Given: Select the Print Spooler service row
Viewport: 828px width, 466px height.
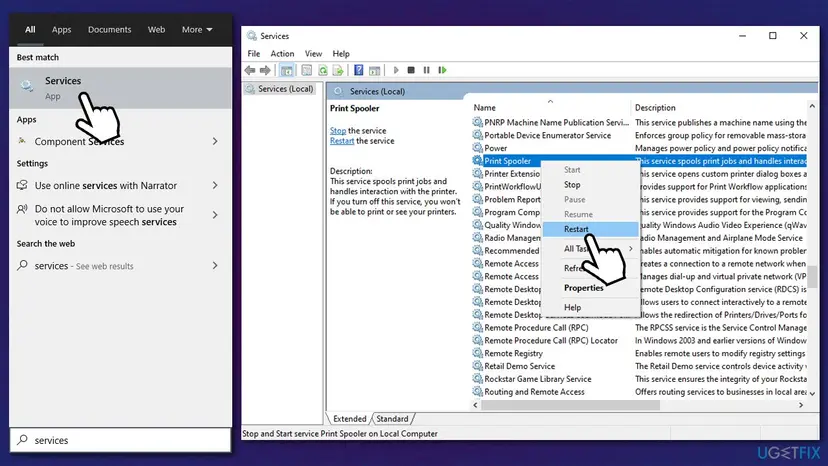Looking at the screenshot, I should (x=639, y=161).
